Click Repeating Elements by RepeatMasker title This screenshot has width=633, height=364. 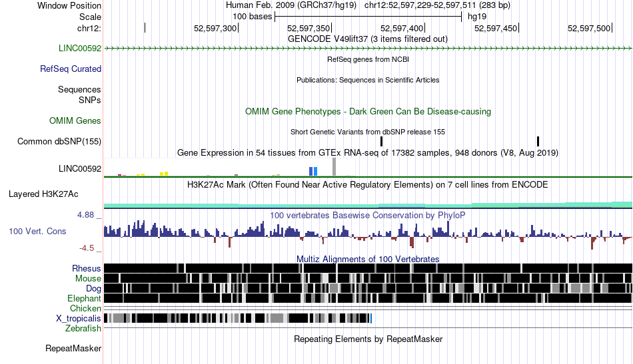(368, 339)
